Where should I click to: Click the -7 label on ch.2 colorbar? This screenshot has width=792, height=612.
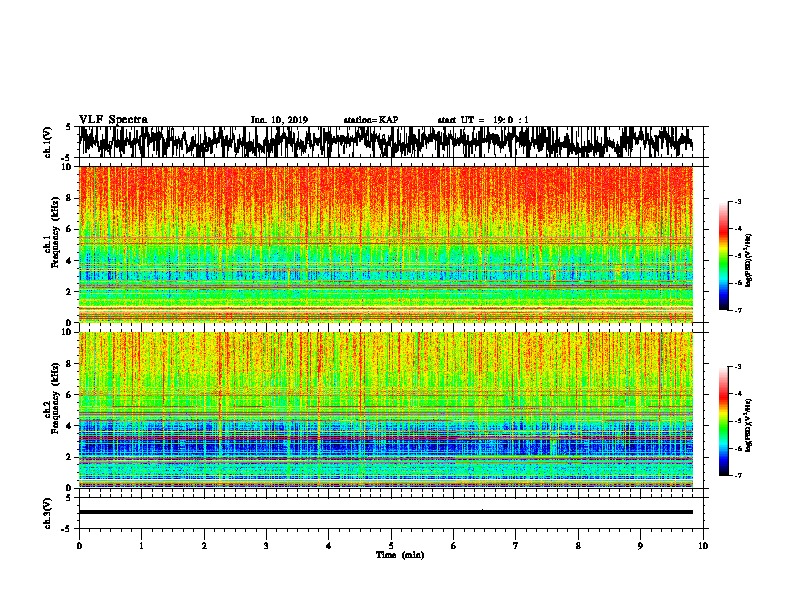pyautogui.click(x=738, y=476)
